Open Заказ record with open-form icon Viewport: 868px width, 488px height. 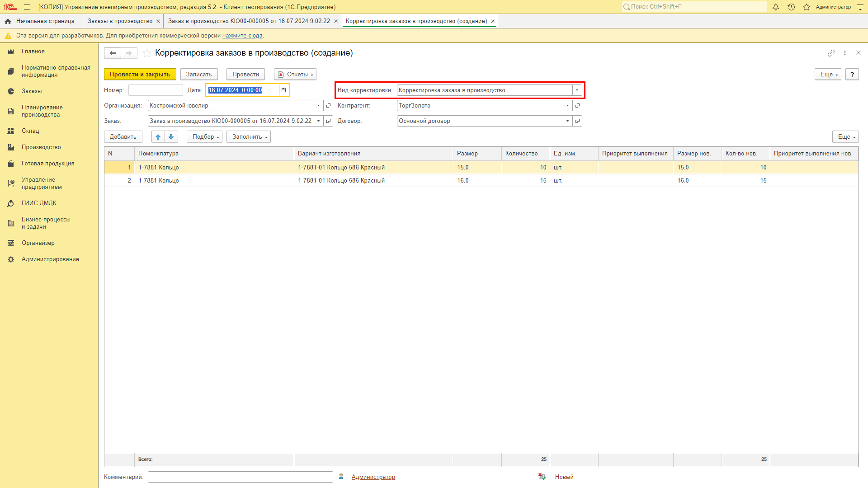(329, 121)
